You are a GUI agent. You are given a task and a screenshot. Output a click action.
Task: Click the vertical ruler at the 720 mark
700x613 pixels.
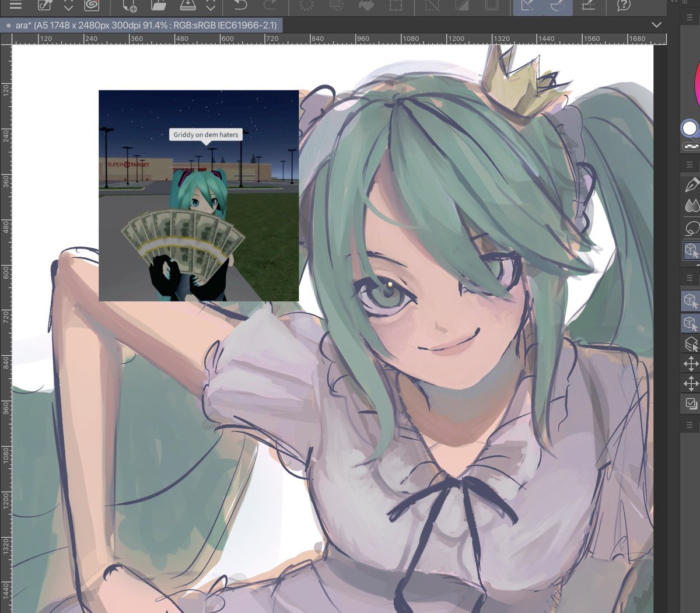pos(6,318)
